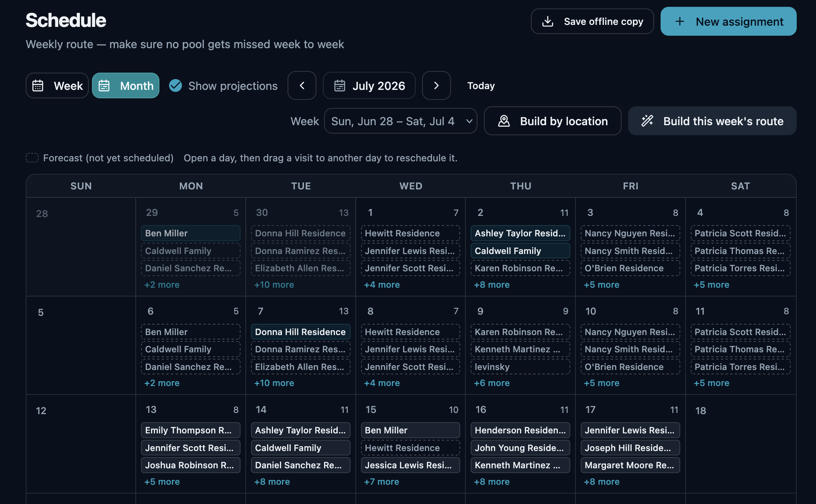Go to the previous month with left chevron
This screenshot has width=816, height=504.
[x=302, y=85]
